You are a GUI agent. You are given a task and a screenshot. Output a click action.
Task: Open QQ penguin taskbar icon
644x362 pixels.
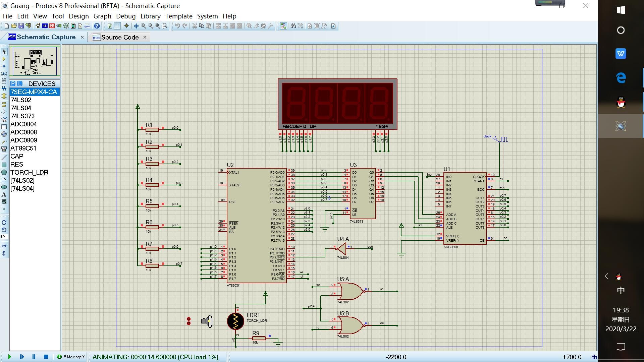pyautogui.click(x=621, y=102)
